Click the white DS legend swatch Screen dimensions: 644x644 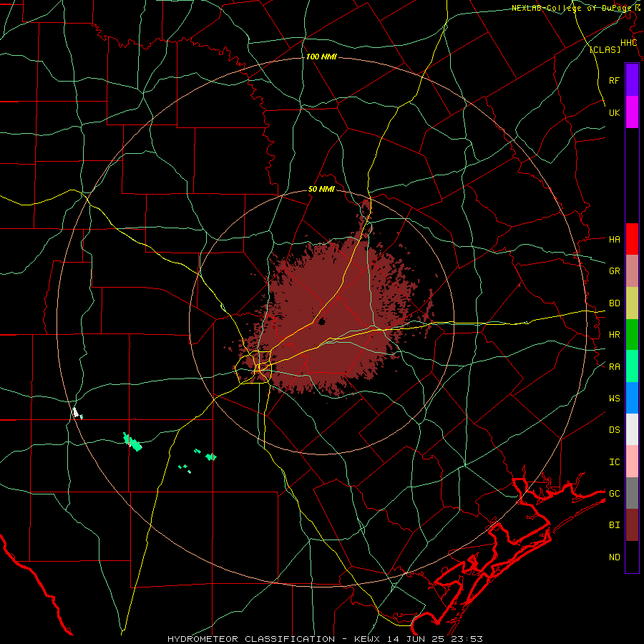(x=632, y=429)
